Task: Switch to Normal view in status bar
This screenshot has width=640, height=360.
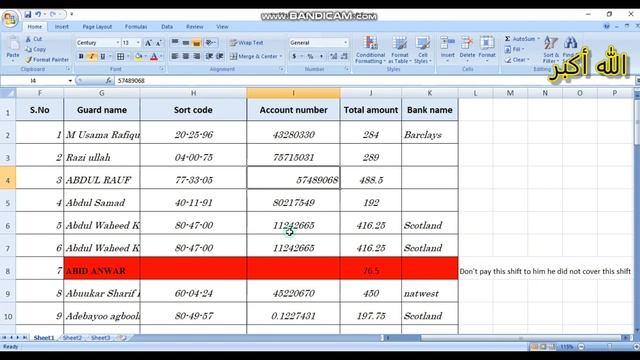Action: 534,347
